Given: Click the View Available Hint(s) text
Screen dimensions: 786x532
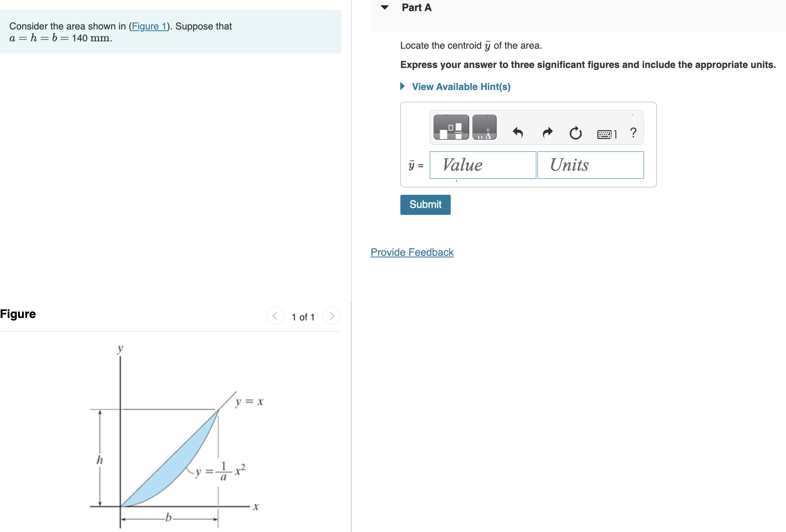Looking at the screenshot, I should [x=461, y=86].
